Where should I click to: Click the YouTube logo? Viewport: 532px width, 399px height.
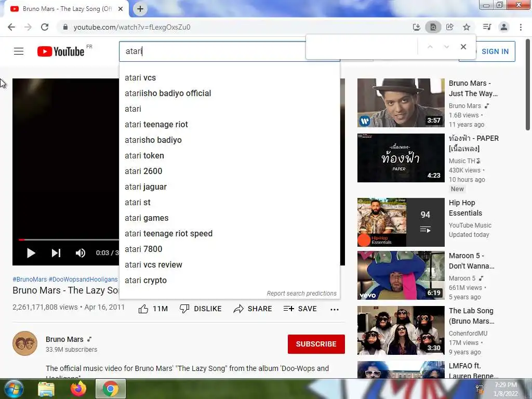click(61, 51)
